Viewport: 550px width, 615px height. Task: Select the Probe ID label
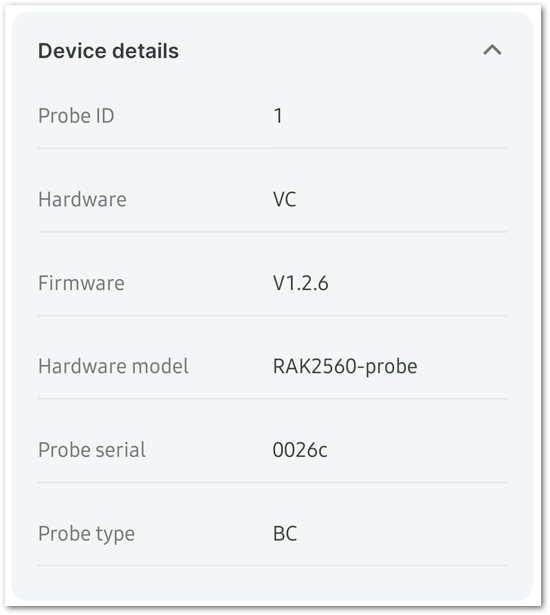(x=76, y=116)
